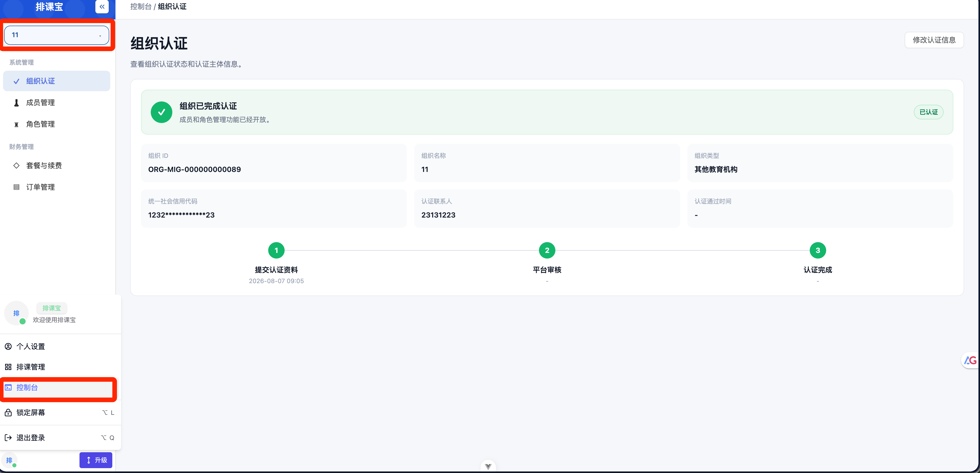Click small avatar at sidebar bottom
The image size is (980, 473).
pos(9,460)
